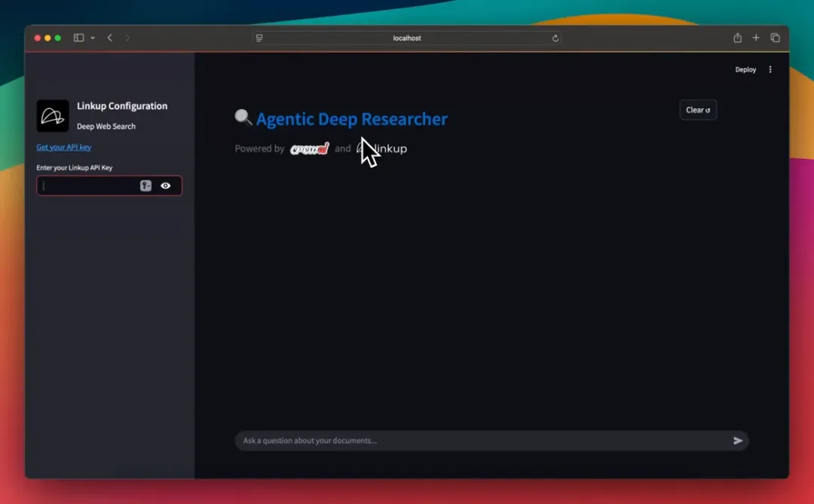
Task: Click the Clear chat button
Action: 698,110
